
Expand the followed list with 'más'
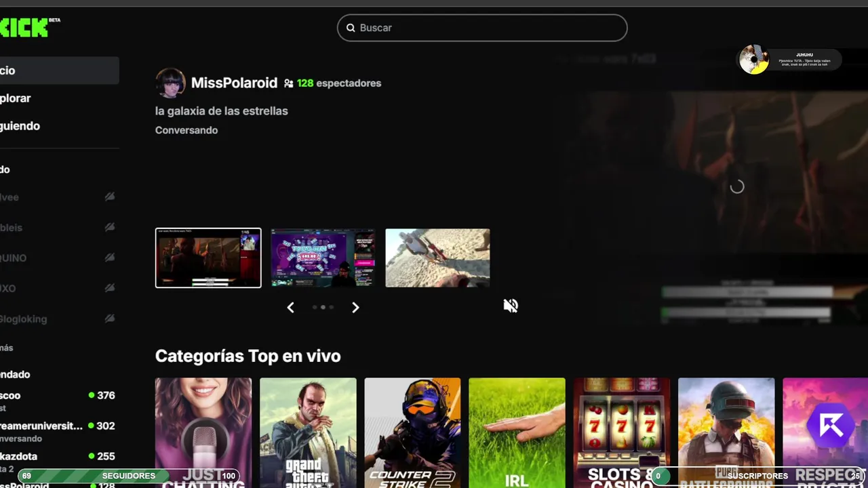tap(7, 348)
